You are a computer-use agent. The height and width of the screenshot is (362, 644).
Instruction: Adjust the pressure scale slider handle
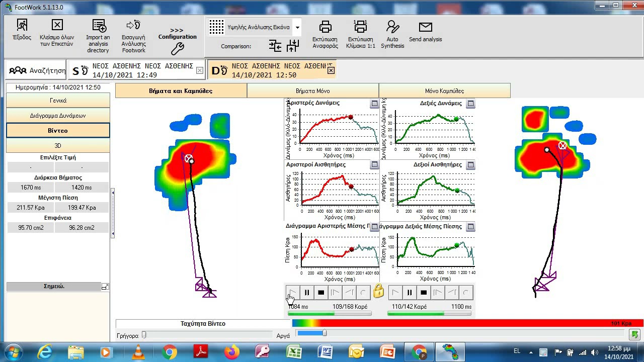(325, 333)
